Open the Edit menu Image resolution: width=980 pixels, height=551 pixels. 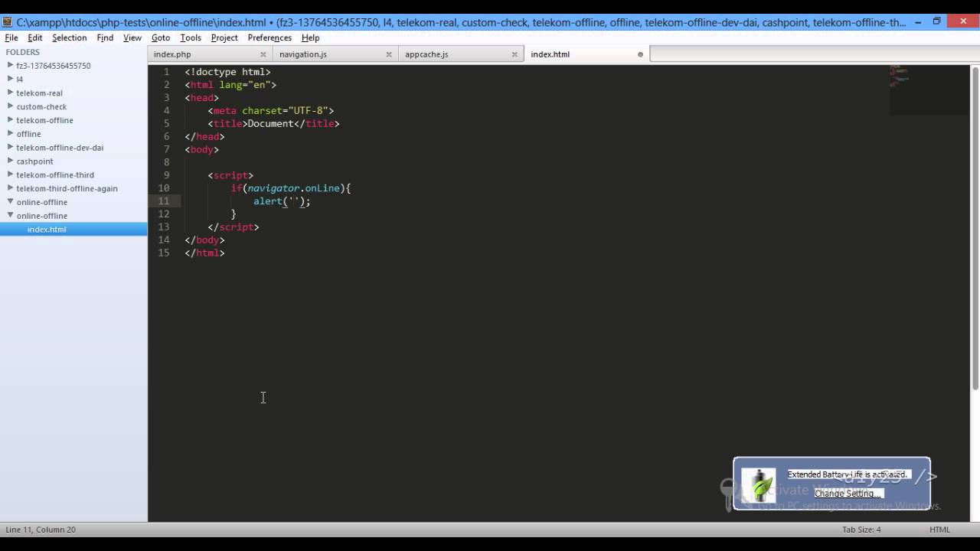coord(35,37)
